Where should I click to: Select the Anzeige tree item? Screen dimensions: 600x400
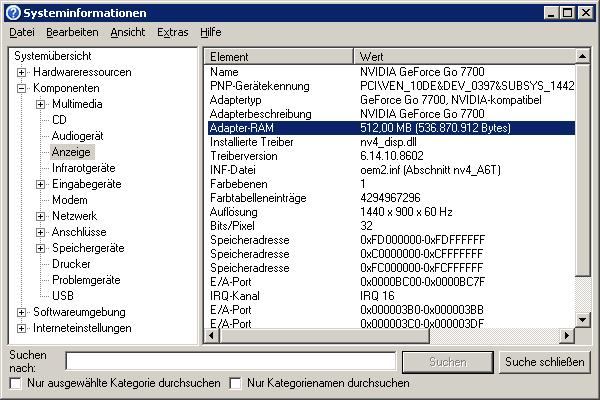72,152
